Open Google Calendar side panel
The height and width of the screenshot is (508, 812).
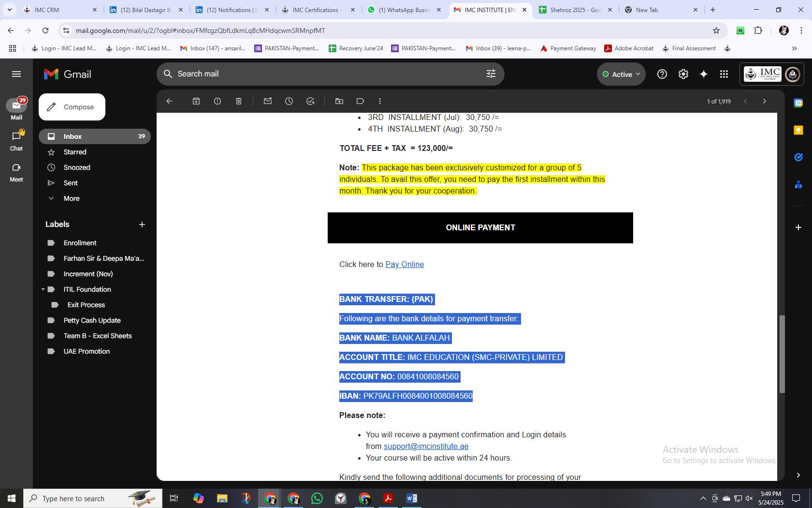(x=798, y=103)
